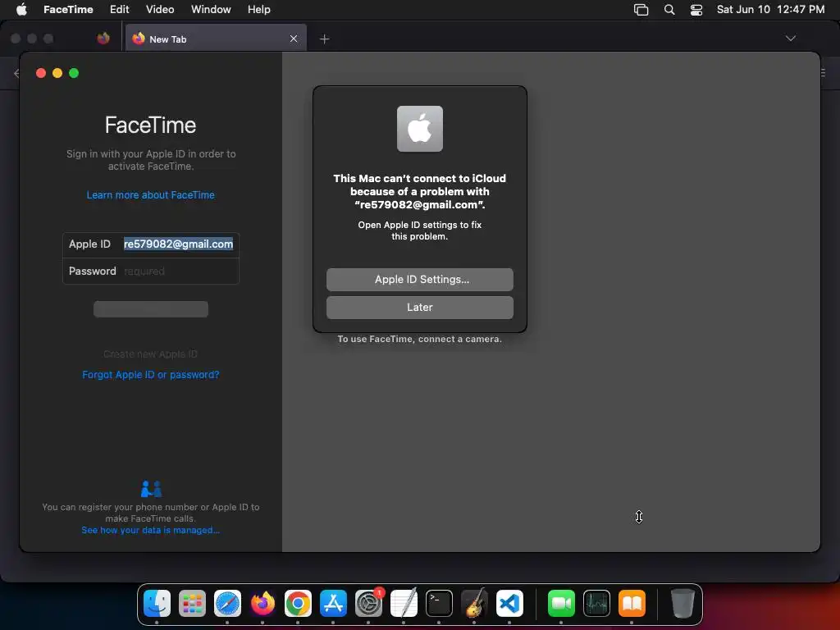Open the FaceTime menu in menu bar
This screenshot has height=630, width=840.
(x=68, y=9)
